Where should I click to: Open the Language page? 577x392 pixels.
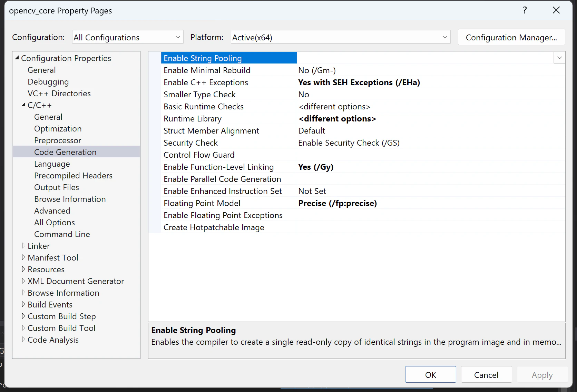click(52, 164)
